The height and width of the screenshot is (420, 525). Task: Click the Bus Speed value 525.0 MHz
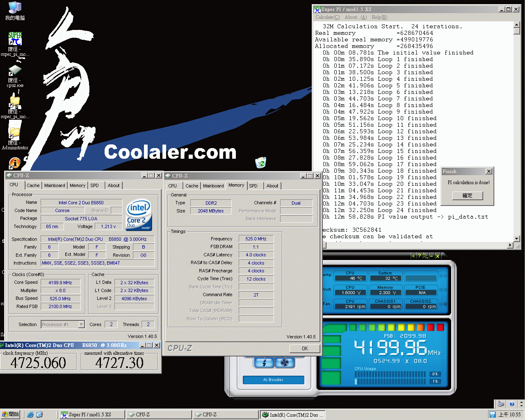[x=60, y=299]
